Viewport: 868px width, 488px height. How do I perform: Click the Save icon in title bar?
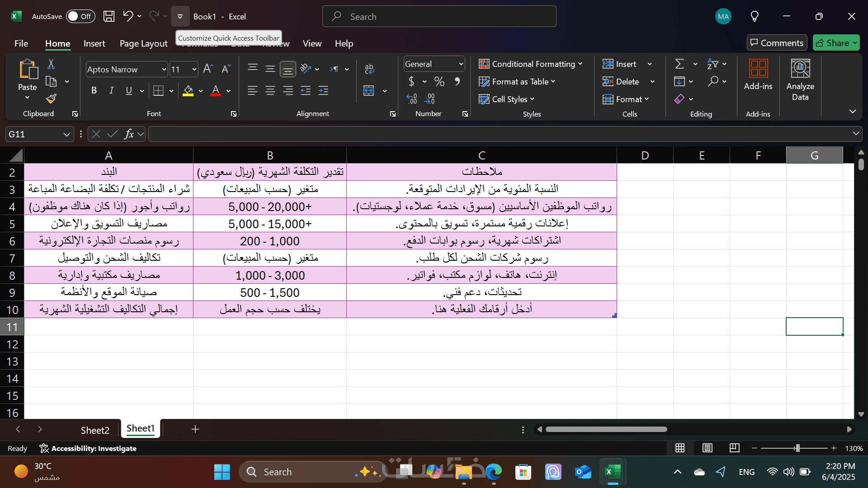(x=109, y=17)
